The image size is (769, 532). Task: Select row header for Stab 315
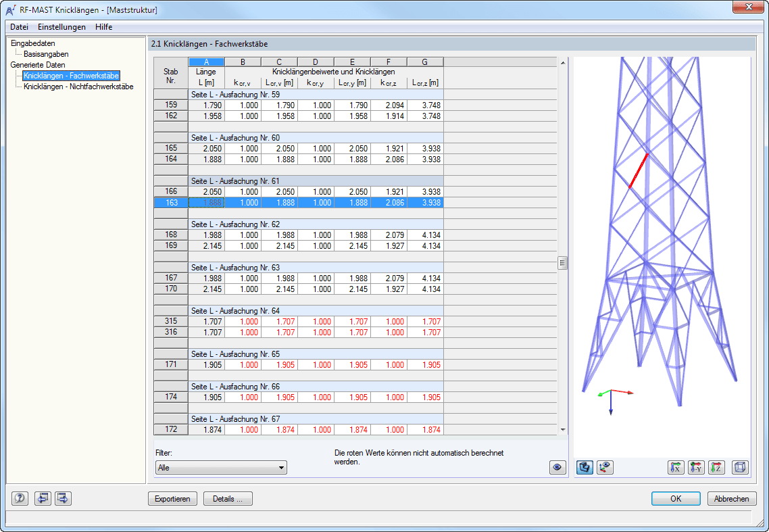[171, 321]
